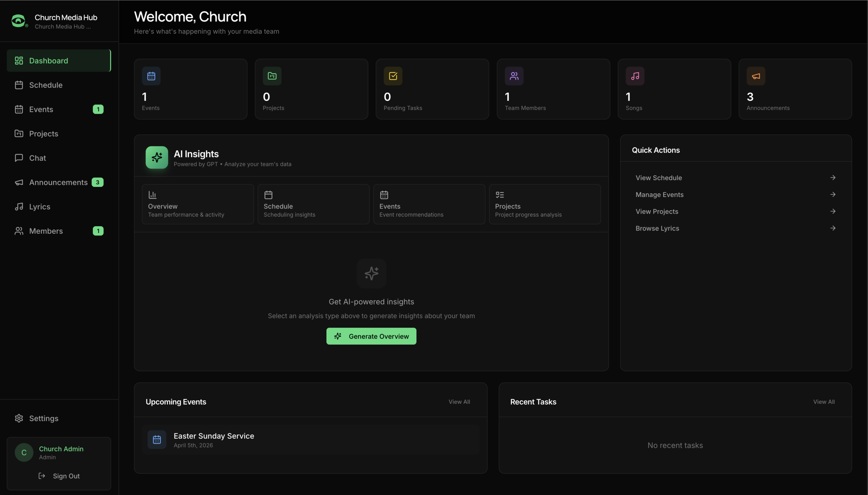868x495 pixels.
Task: Click the calendar icon in Schedule insights tile
Action: point(269,195)
